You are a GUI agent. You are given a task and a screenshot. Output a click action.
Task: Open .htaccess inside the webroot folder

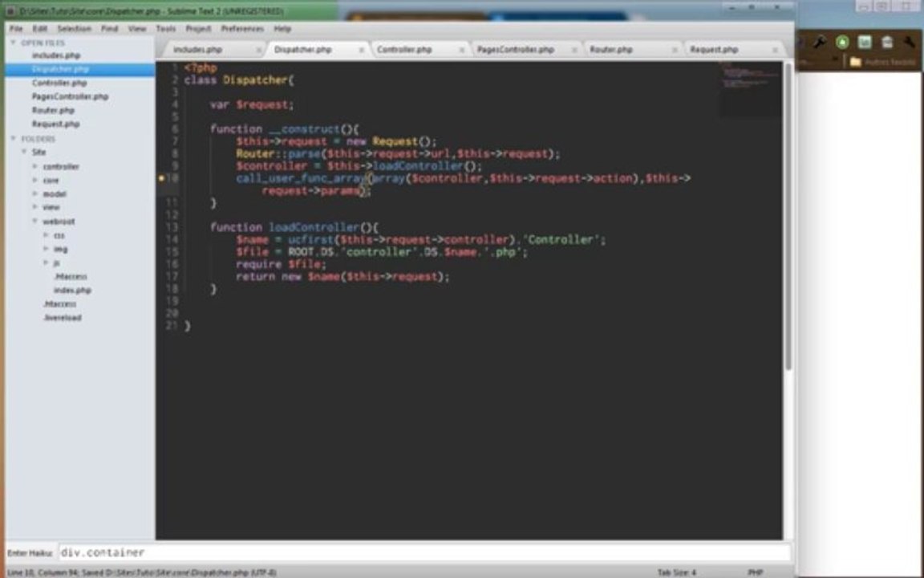coord(71,277)
